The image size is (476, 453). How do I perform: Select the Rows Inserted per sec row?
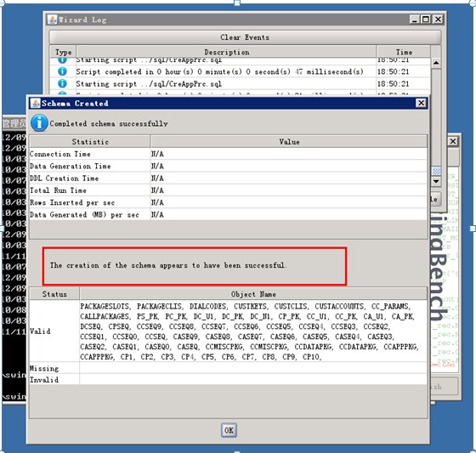coord(229,202)
